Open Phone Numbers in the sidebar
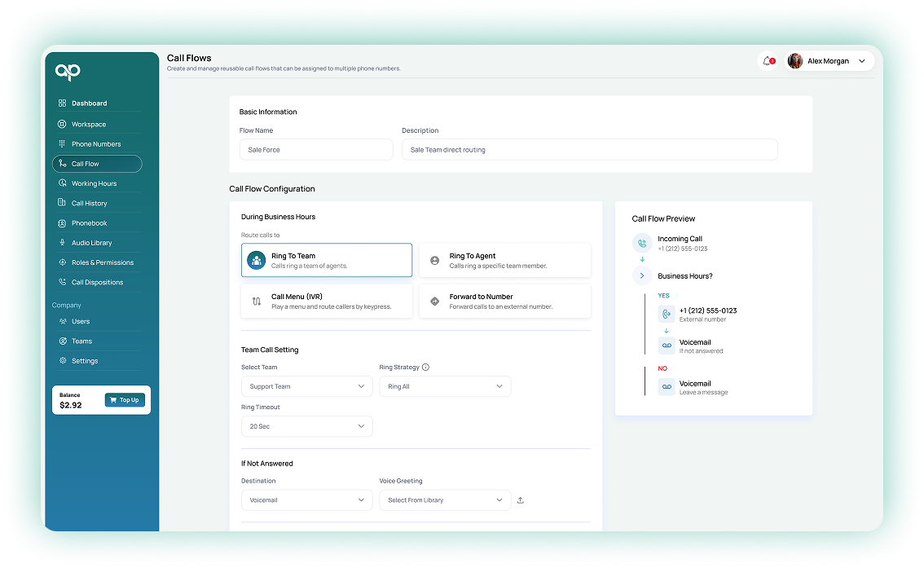This screenshot has width=924, height=568. click(95, 144)
